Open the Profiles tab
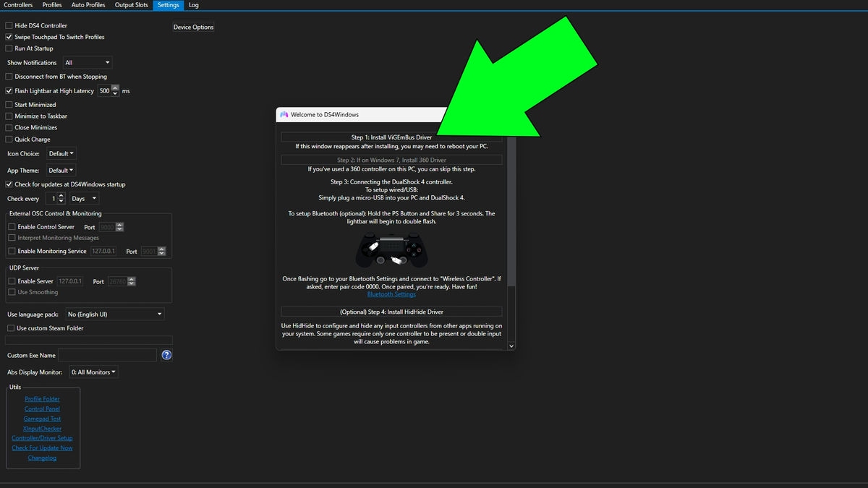The image size is (868, 488). point(51,5)
